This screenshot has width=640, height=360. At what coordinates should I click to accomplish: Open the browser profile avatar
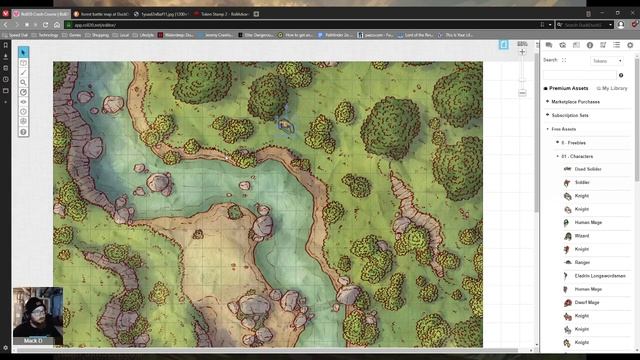click(621, 25)
